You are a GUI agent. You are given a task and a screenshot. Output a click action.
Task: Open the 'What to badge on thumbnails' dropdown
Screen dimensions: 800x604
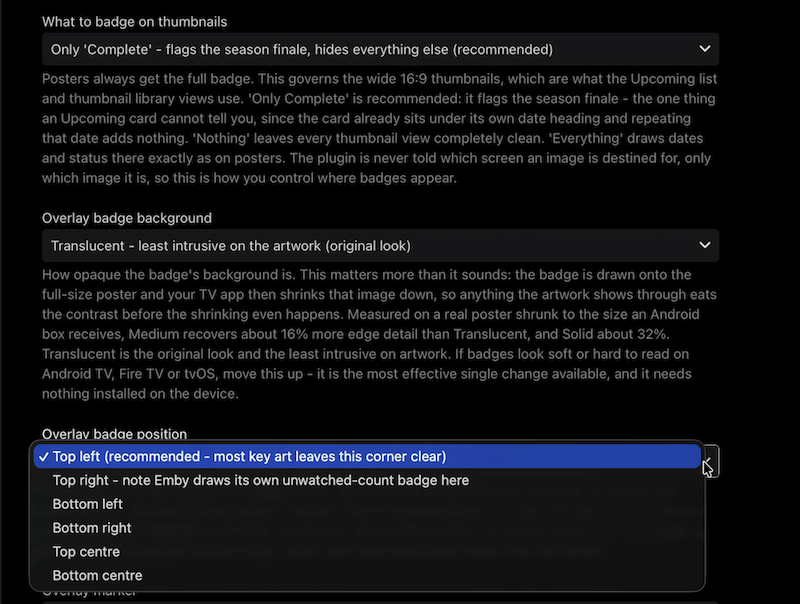380,49
